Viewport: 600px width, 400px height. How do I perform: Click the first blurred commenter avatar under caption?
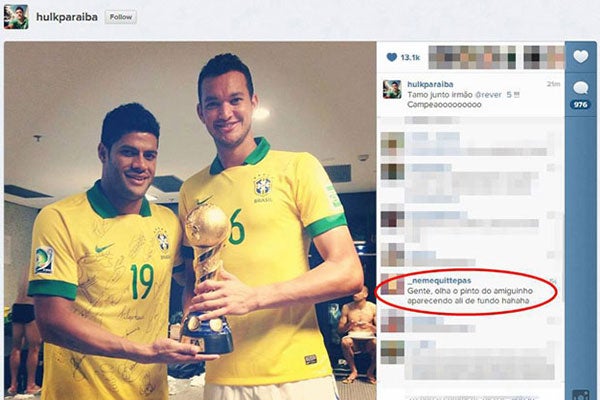point(392,144)
